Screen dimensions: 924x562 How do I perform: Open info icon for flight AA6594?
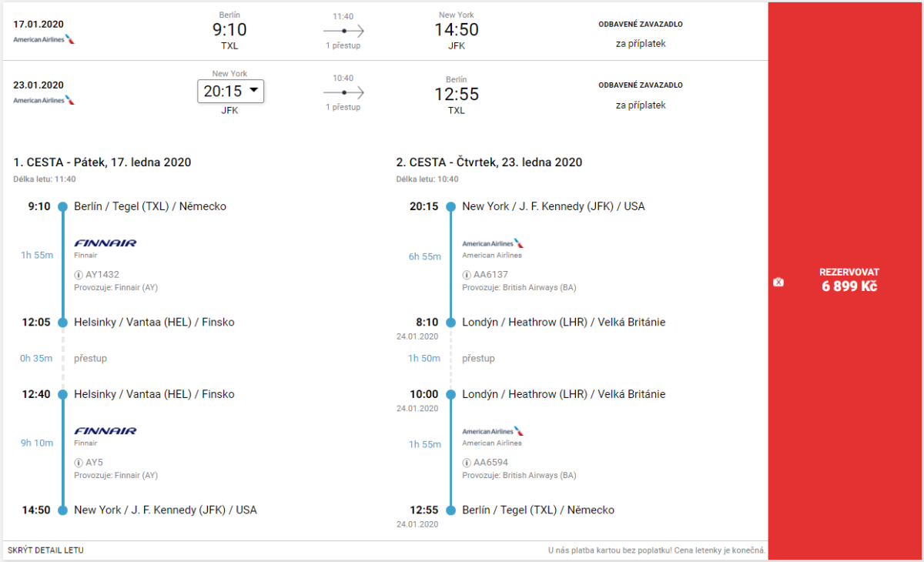[x=467, y=463]
